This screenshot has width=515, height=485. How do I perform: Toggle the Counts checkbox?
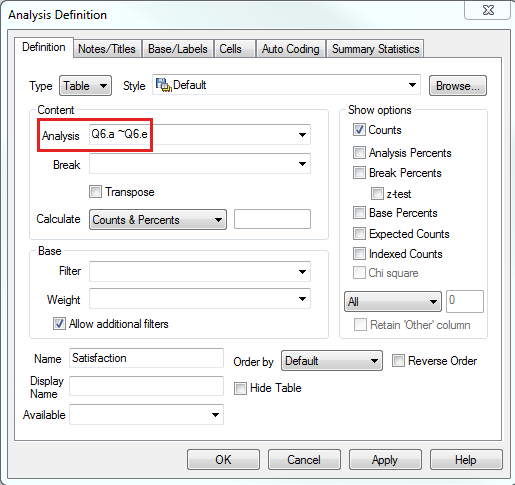(x=359, y=130)
